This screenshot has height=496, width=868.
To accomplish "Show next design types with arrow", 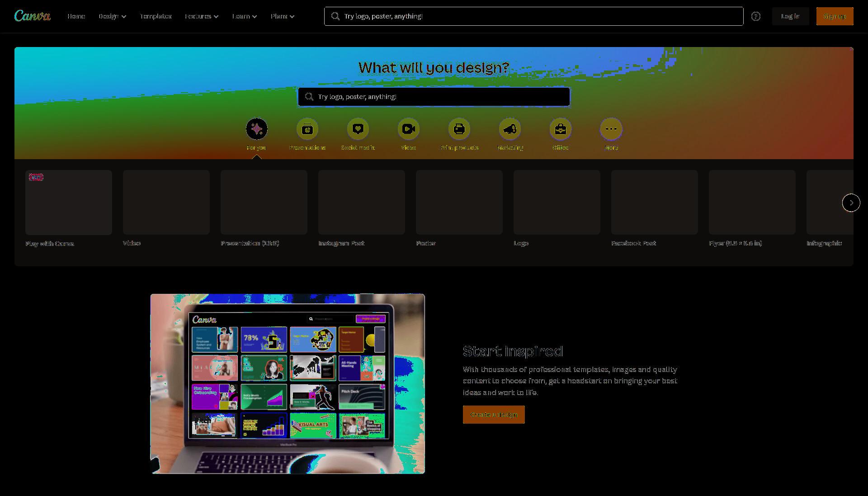I will coord(851,203).
